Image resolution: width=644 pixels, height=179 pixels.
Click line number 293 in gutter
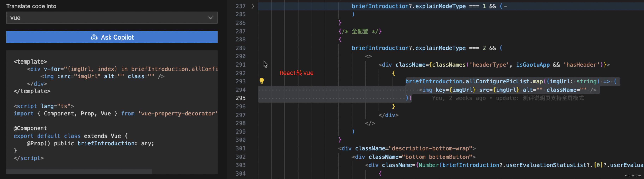[241, 81]
